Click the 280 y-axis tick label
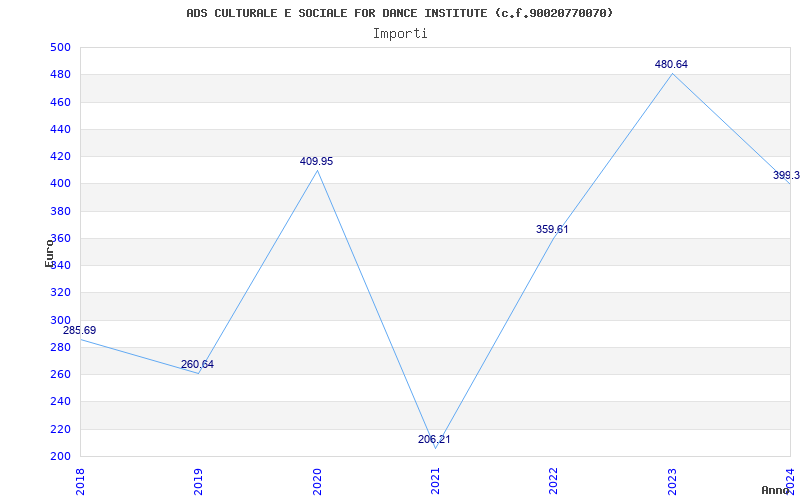Screen dimensions: 800x500 [x=60, y=347]
